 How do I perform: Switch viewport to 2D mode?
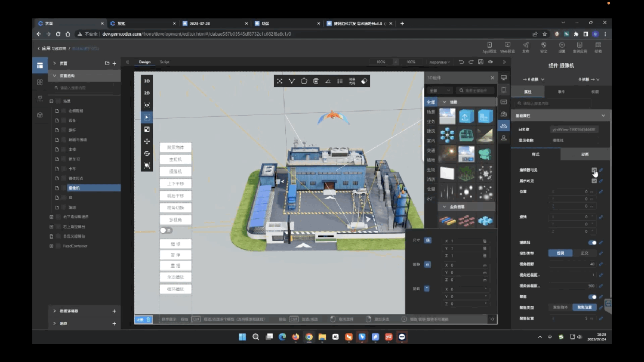tap(147, 93)
